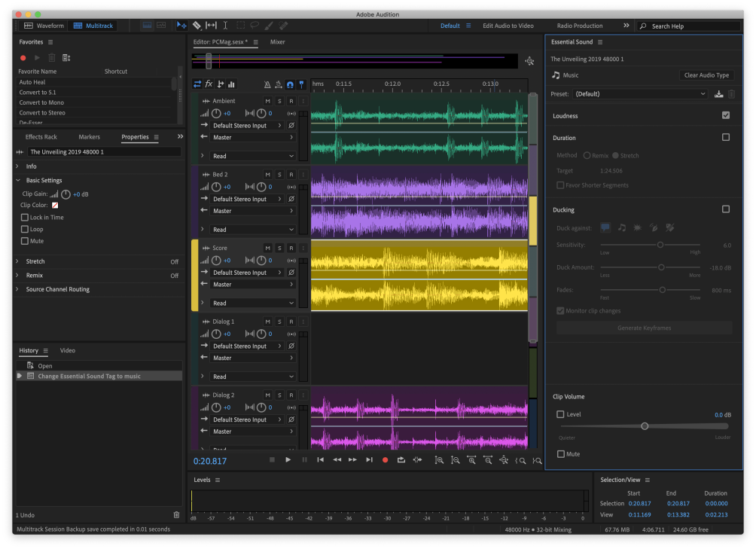Switch to the Mixer tab

coord(277,42)
